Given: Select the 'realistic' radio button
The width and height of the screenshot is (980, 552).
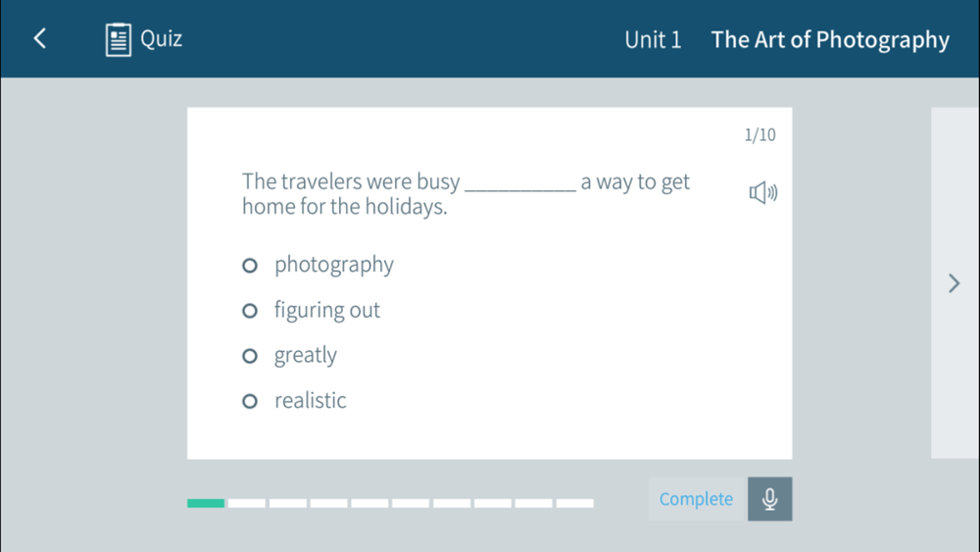Looking at the screenshot, I should [250, 401].
